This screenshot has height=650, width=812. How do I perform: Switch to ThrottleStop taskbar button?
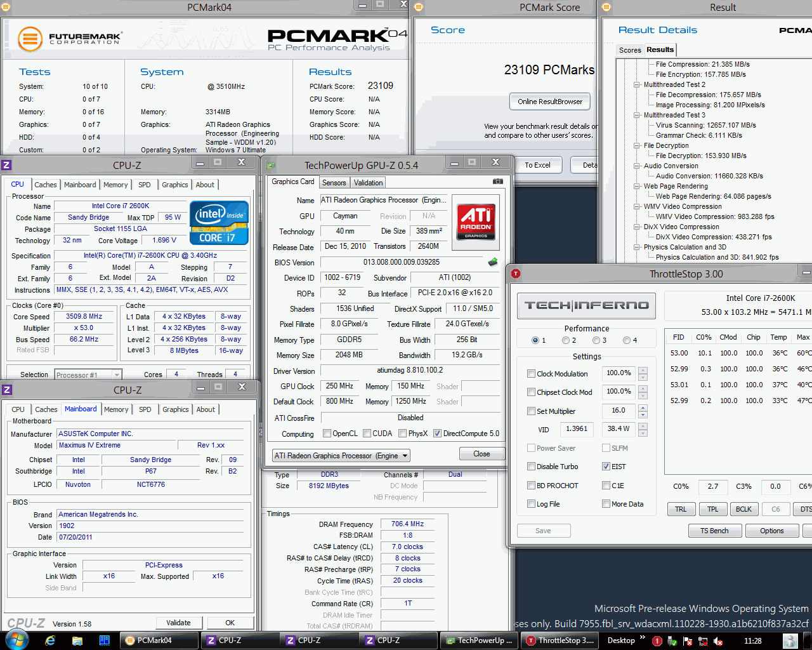tap(560, 640)
